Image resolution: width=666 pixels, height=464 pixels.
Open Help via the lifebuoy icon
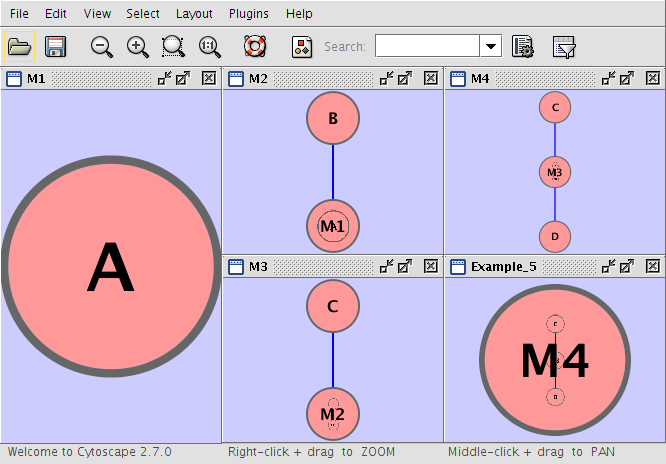coord(256,47)
